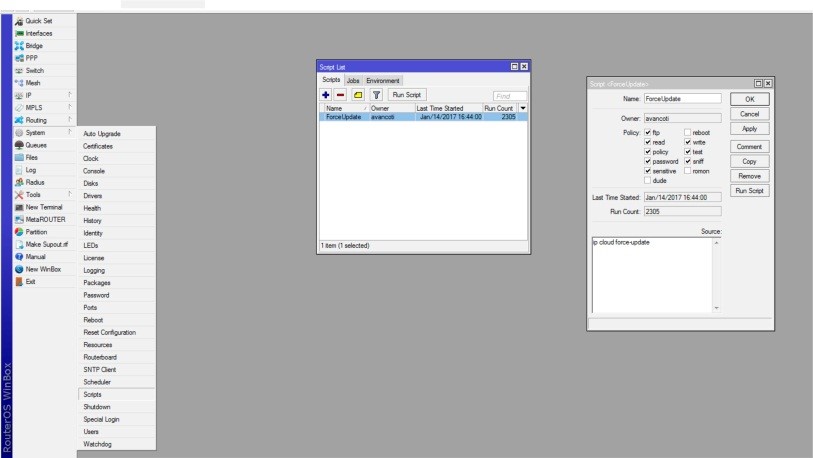Uncheck the ftp policy checkbox
813x458 pixels.
click(649, 132)
